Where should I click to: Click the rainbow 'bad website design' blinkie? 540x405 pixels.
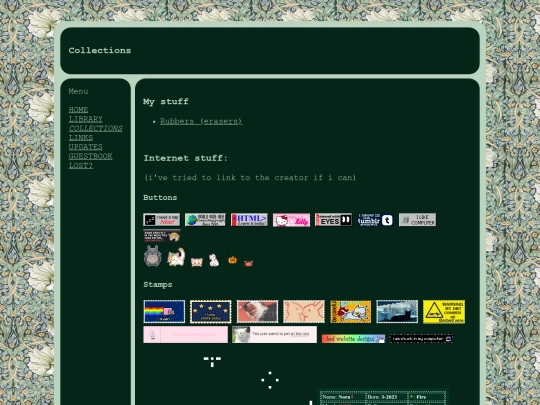pyautogui.click(x=353, y=339)
